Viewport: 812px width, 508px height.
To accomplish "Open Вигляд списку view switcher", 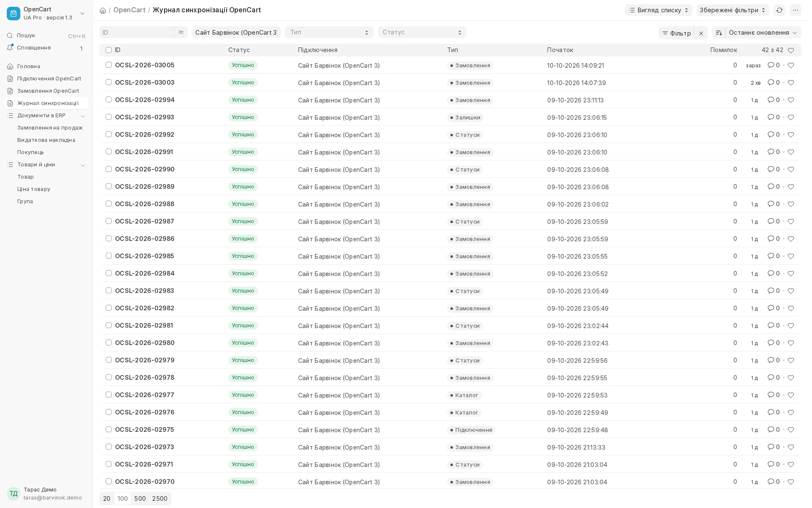I will tap(658, 10).
